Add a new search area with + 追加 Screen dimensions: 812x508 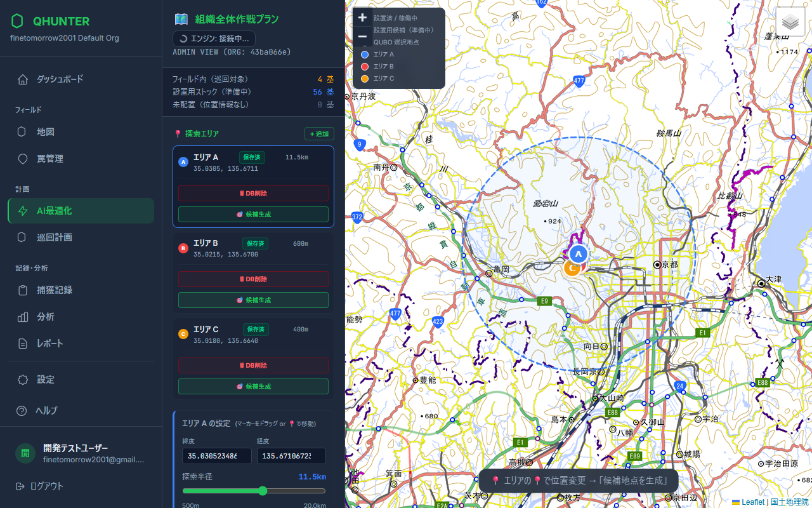click(319, 134)
